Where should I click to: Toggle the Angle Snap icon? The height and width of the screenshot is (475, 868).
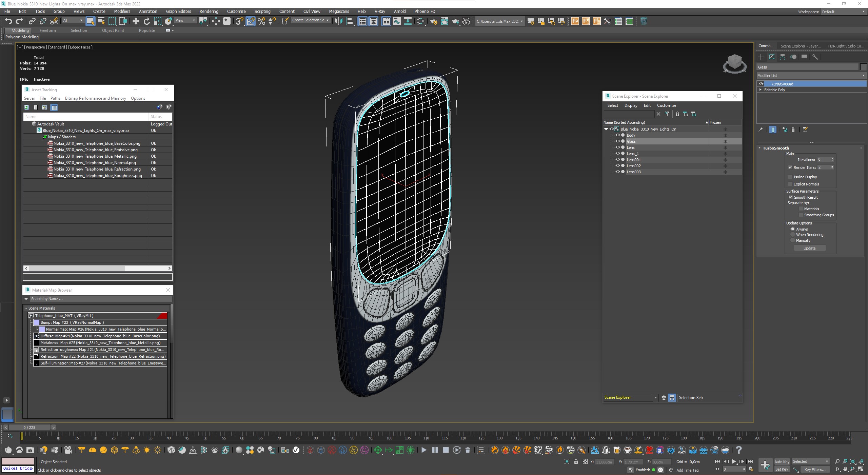251,21
